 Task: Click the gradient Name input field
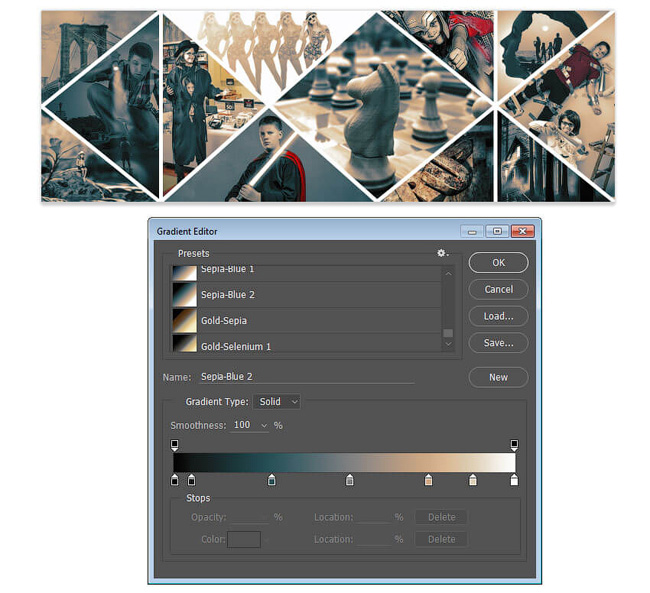click(307, 377)
